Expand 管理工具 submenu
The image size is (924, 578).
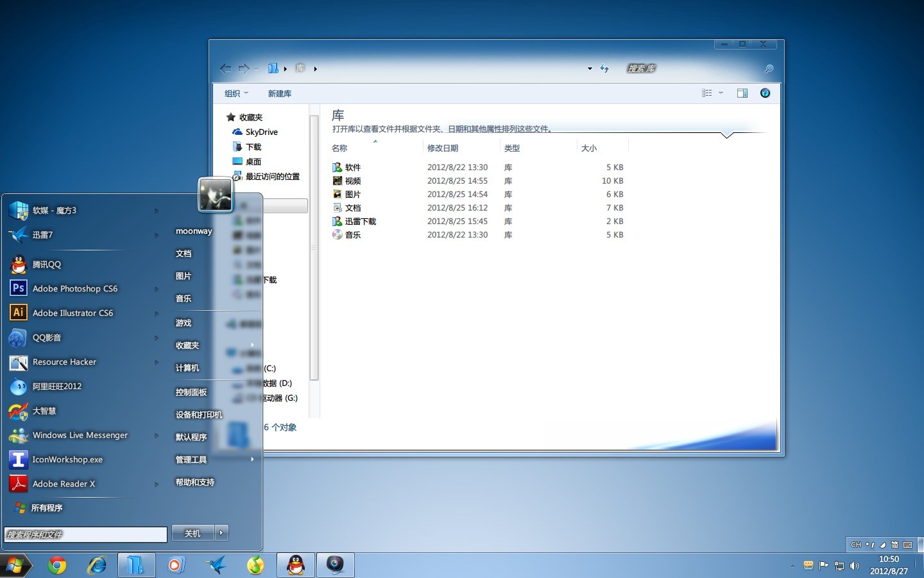[x=252, y=459]
